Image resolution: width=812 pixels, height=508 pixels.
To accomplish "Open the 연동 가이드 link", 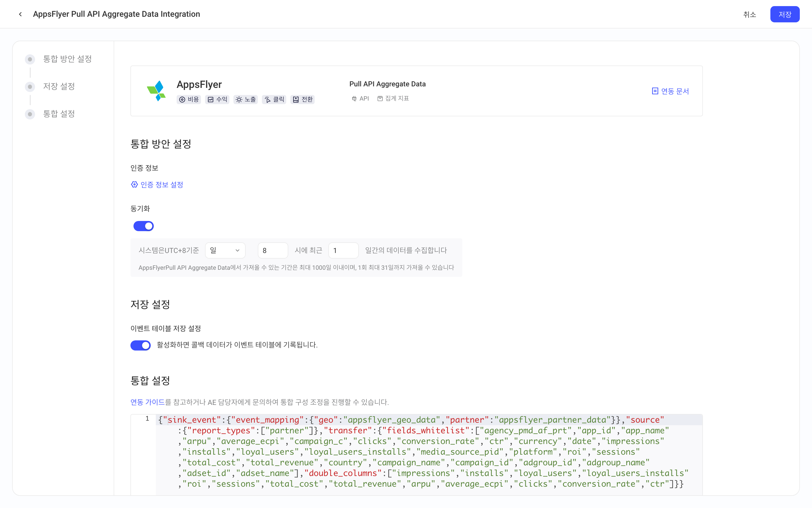I will click(148, 402).
